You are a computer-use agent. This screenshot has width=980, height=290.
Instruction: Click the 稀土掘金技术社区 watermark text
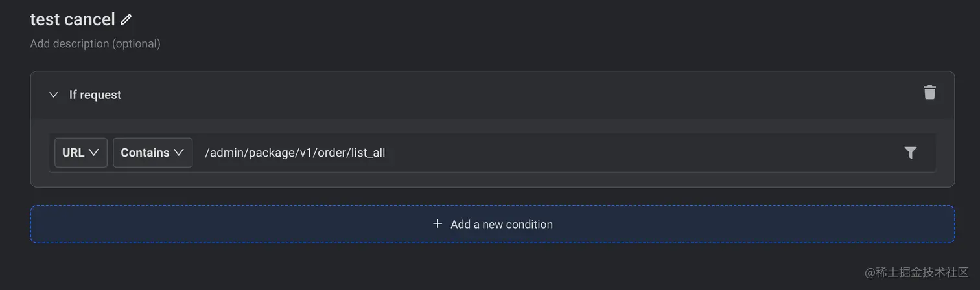(916, 272)
